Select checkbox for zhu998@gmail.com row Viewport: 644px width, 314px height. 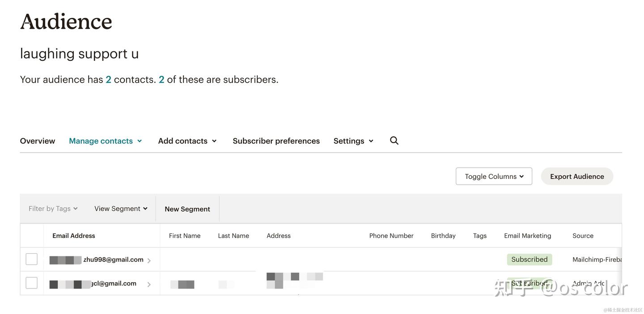click(32, 259)
